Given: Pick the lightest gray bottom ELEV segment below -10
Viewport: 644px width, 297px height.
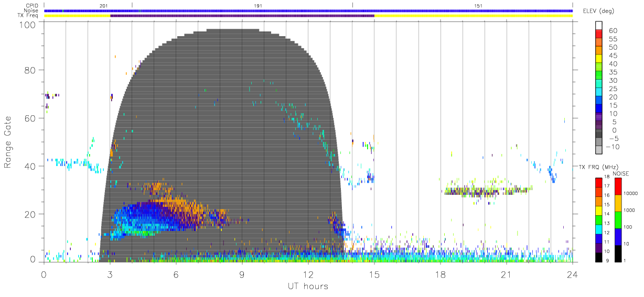Looking at the screenshot, I should pyautogui.click(x=599, y=151).
